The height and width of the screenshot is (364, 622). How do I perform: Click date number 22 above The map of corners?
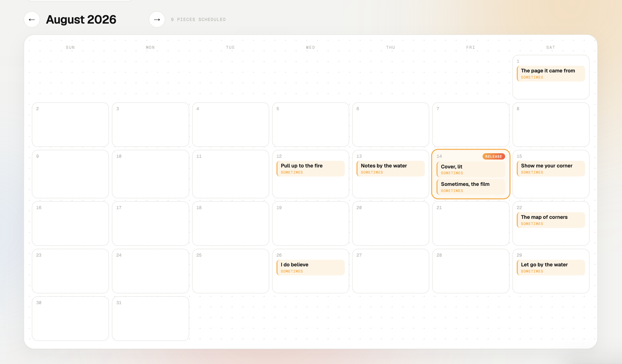pos(519,208)
